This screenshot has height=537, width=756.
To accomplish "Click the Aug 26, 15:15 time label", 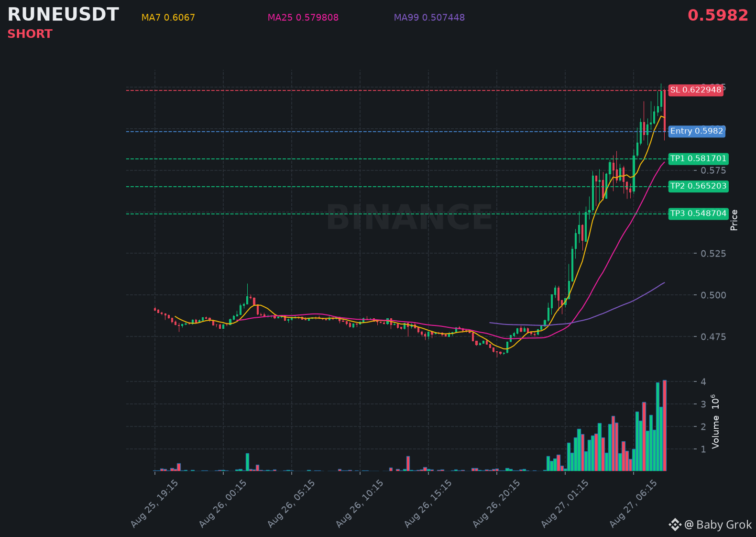I will point(428,504).
